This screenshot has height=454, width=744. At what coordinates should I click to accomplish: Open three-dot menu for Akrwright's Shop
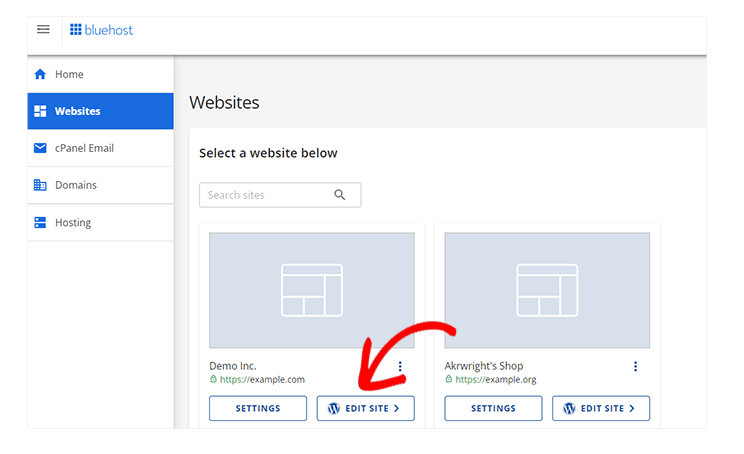point(635,366)
